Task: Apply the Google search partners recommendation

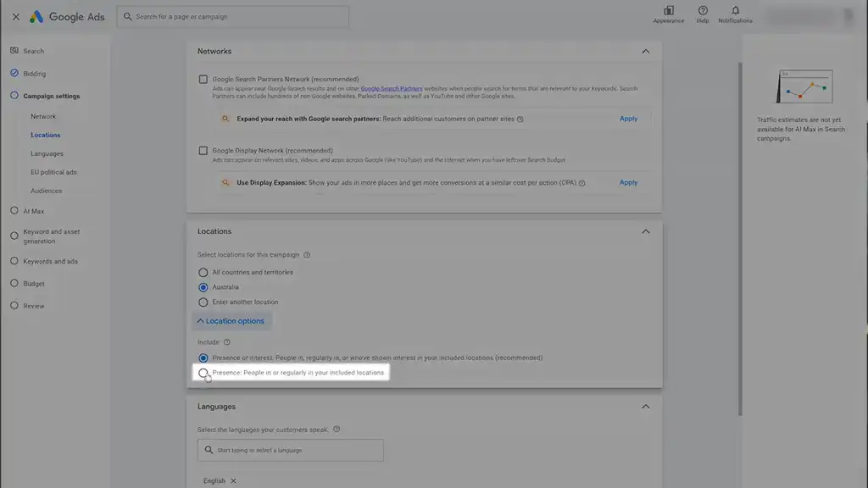Action: point(628,119)
